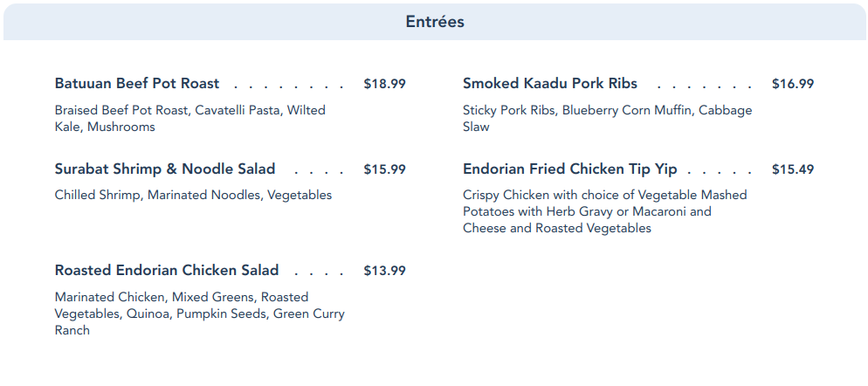The image size is (868, 386).
Task: Click the dotted leader after Batuuan Beef Pot Roast
Action: point(290,87)
